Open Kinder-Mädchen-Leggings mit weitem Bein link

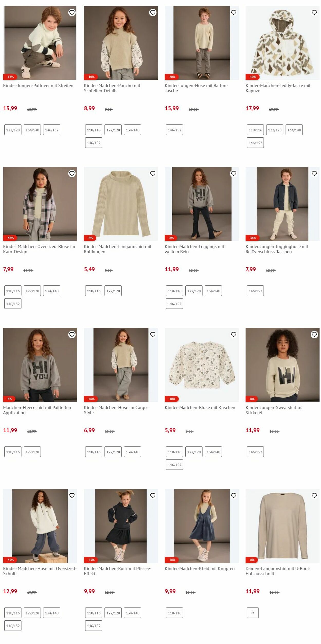[x=194, y=249]
